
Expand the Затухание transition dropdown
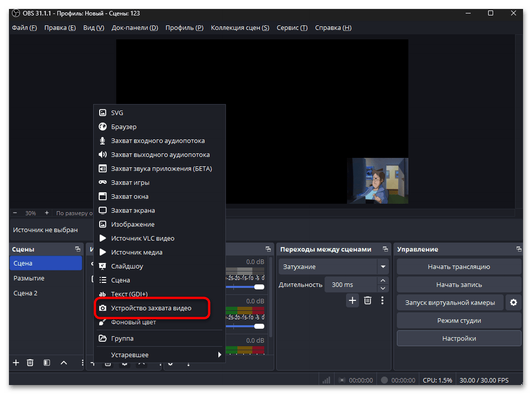tap(383, 267)
